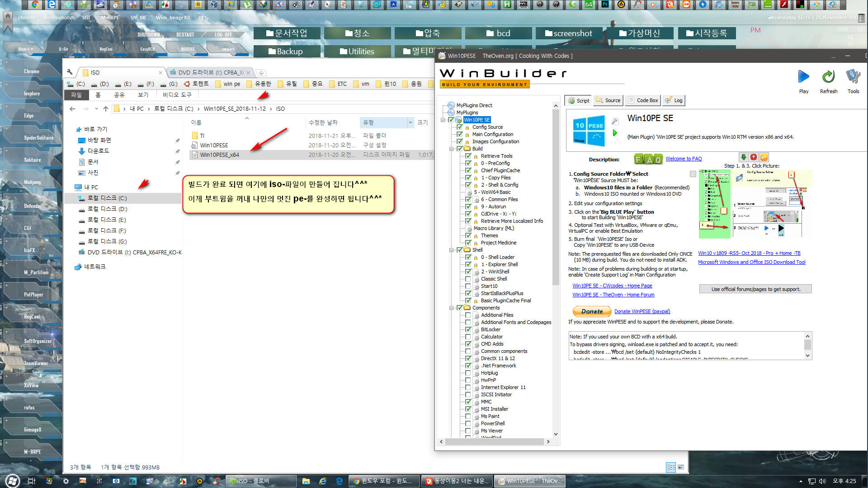Click the build steps picture thumbnail
Viewport: 868px width, 488px height.
point(755,204)
